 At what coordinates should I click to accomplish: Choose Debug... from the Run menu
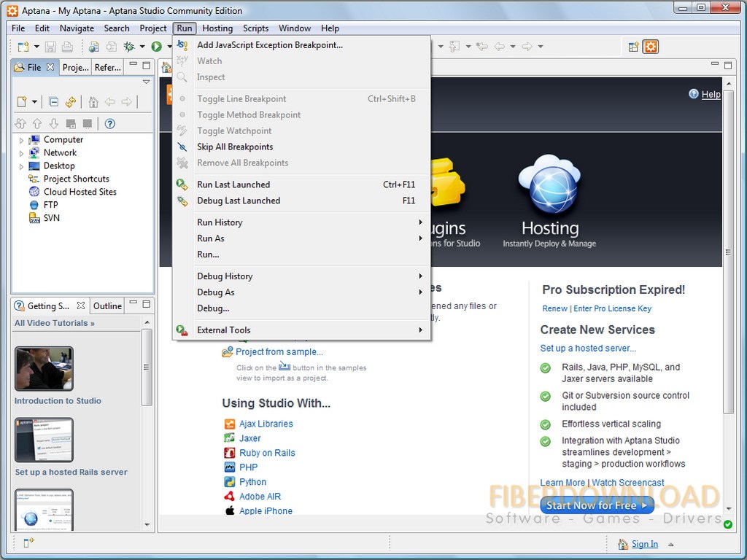302,308
